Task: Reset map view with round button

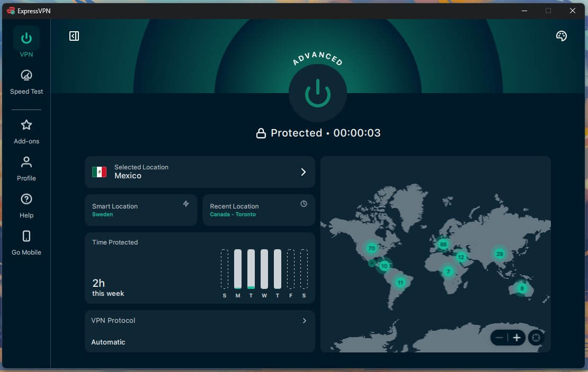Action: click(536, 338)
